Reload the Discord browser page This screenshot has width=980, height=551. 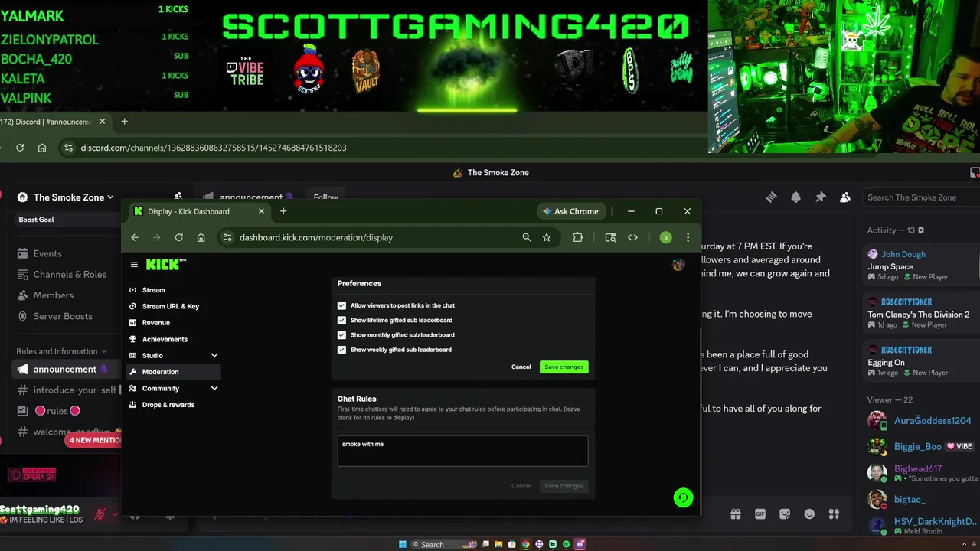[20, 148]
